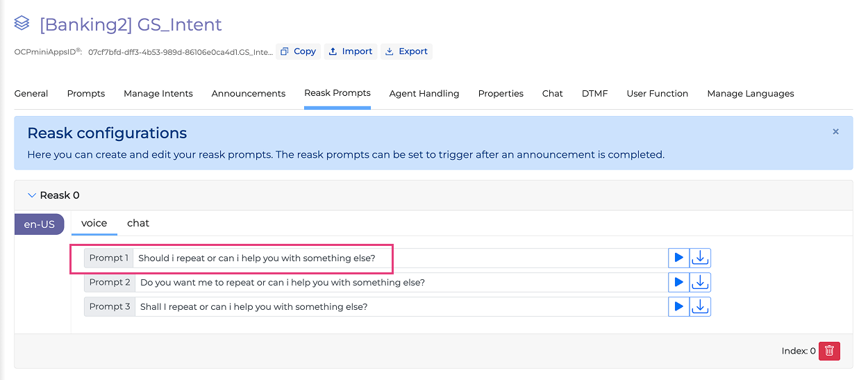Download the Prompt 1 audio file
This screenshot has width=868, height=380.
(700, 258)
